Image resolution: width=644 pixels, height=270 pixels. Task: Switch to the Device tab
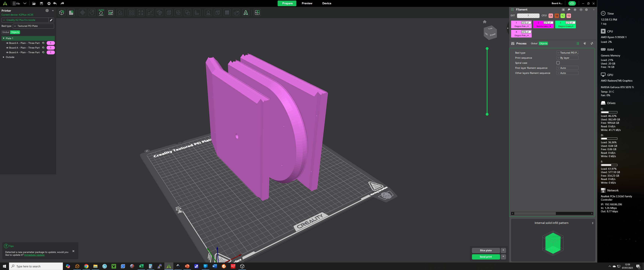pos(326,3)
